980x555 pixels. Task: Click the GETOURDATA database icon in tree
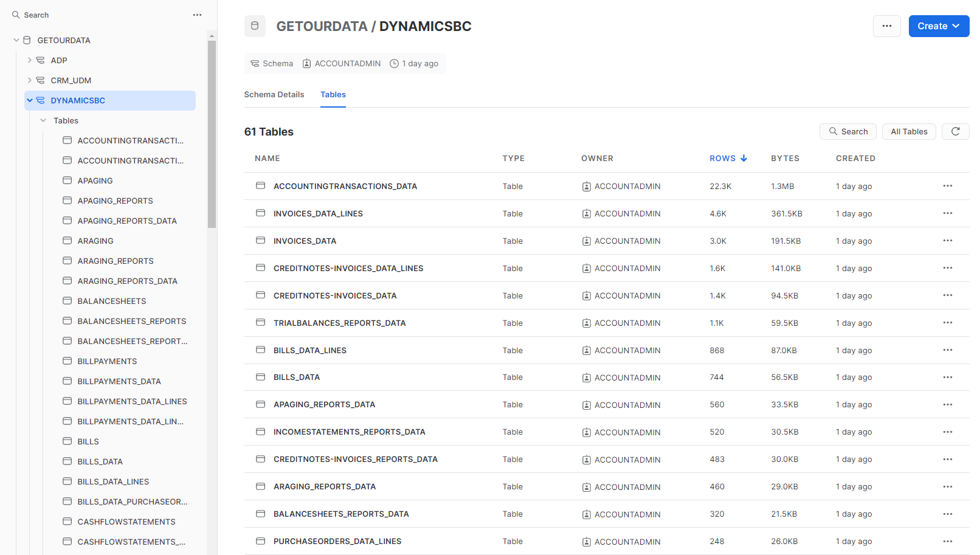(x=27, y=40)
